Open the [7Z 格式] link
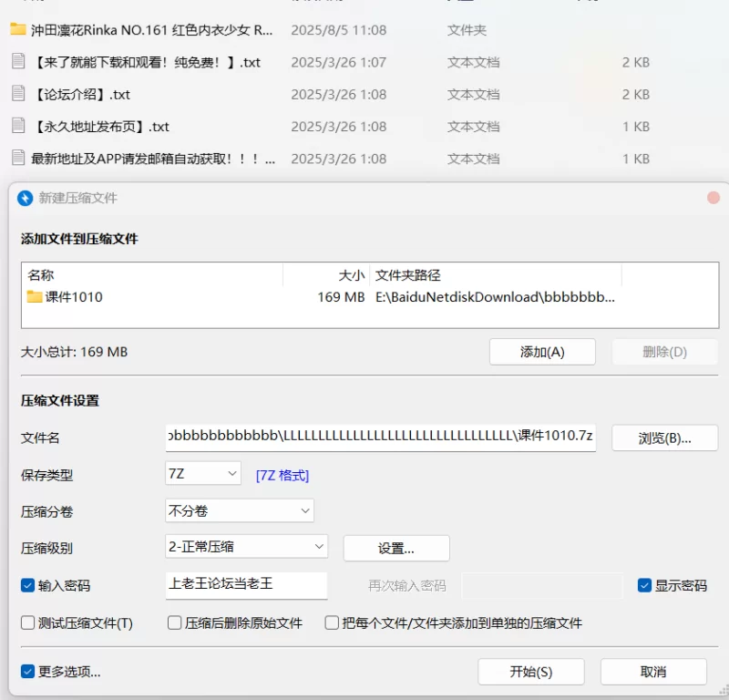The image size is (729, 700). tap(282, 476)
